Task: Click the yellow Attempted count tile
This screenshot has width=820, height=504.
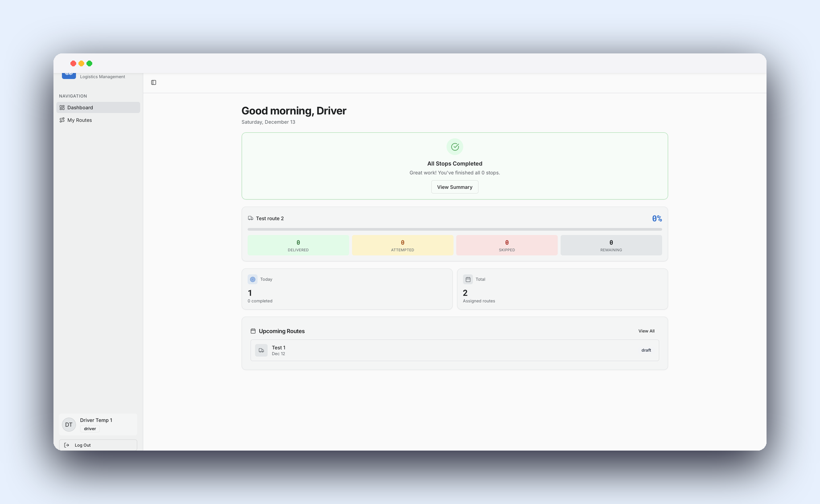Action: pyautogui.click(x=402, y=245)
